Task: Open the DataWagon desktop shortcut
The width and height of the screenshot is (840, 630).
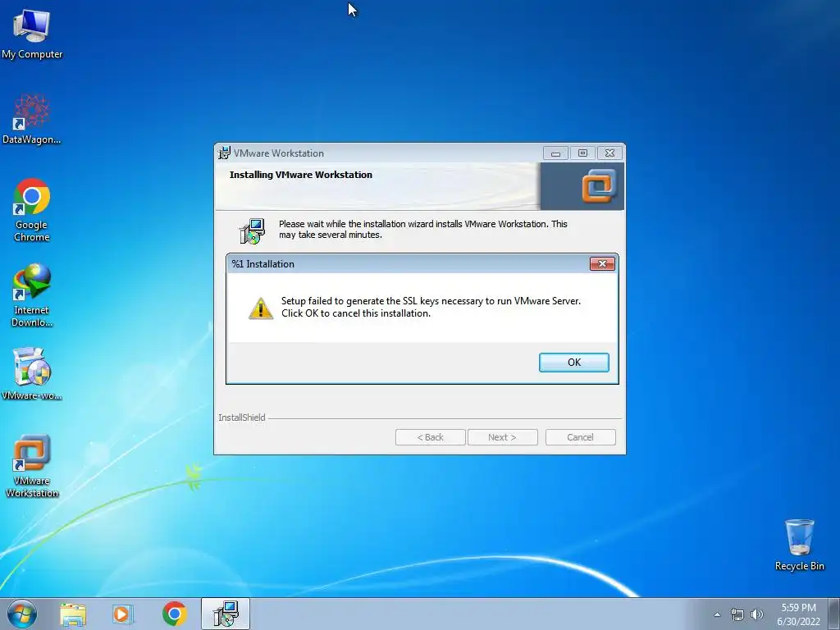Action: 32,119
